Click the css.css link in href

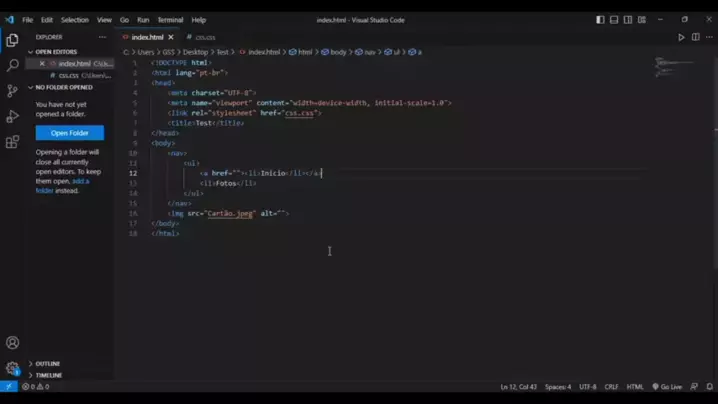299,113
